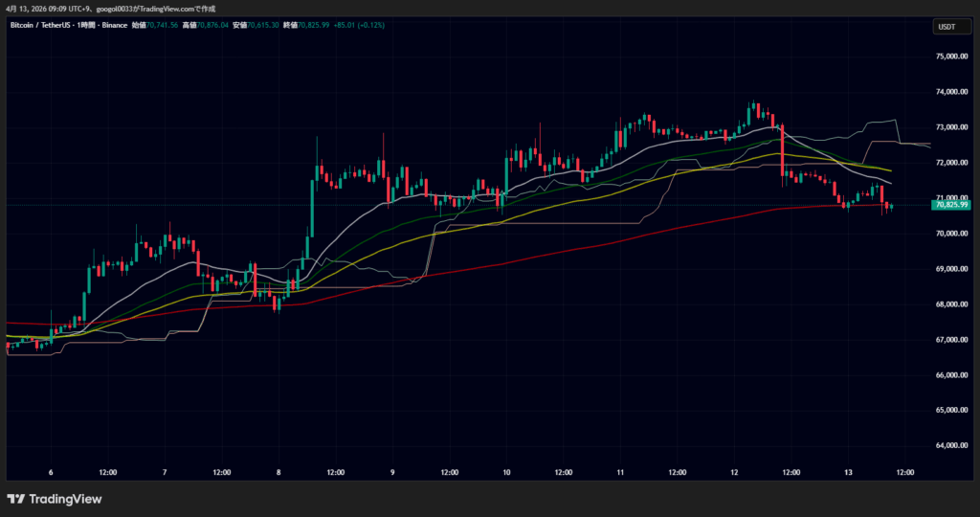
Task: Click the change value +85.01 (+0.12%)
Action: [x=360, y=26]
